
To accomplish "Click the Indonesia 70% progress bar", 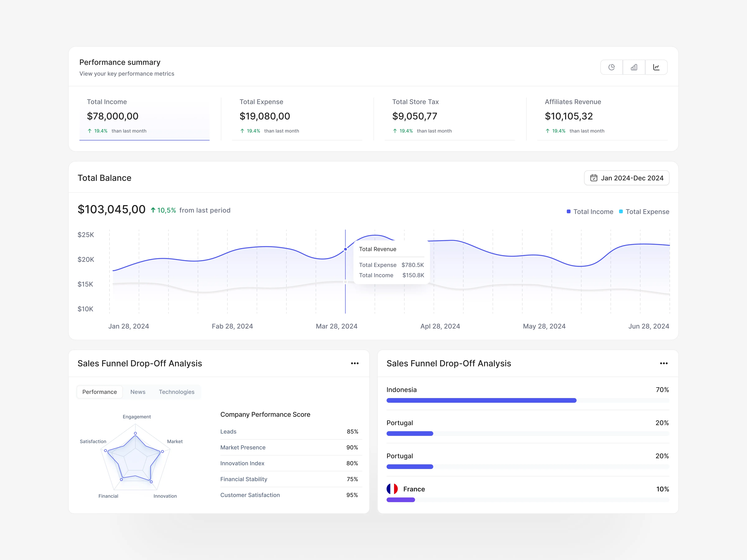I will point(481,400).
